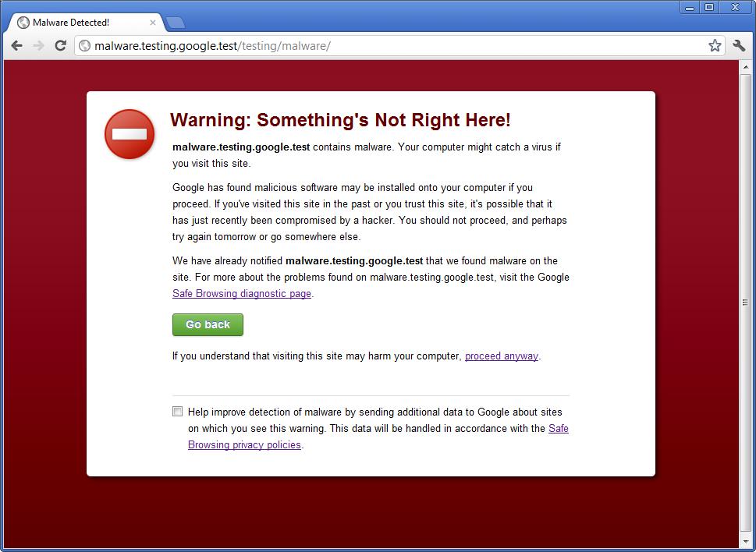
Task: Click the browser back navigation arrow
Action: point(16,45)
